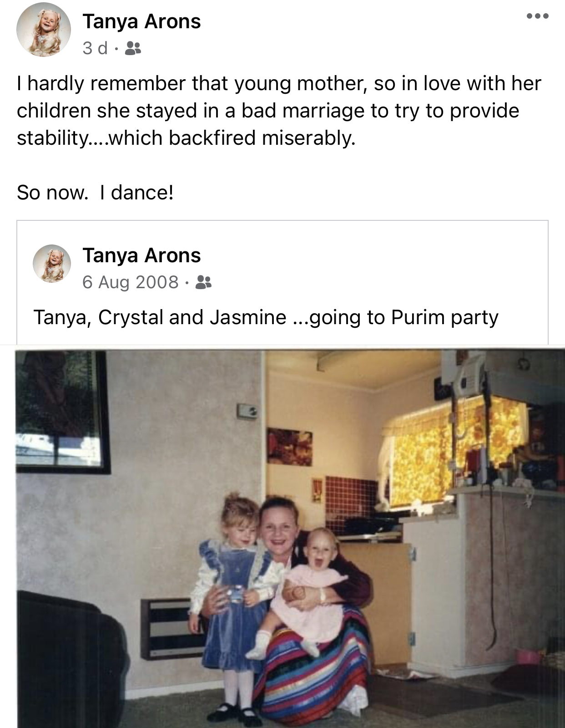Image resolution: width=565 pixels, height=728 pixels.
Task: Tap the friends audience icon beside 3 d
Action: [x=133, y=48]
